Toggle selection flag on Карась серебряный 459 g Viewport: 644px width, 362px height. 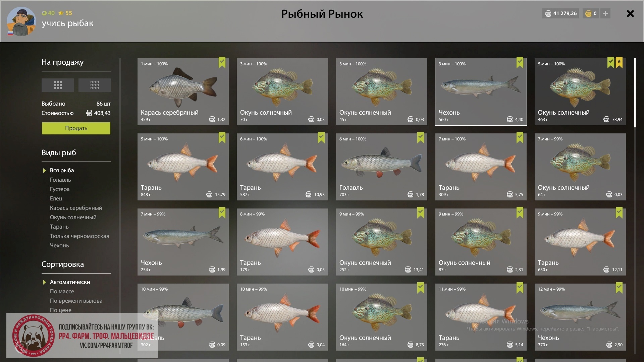pos(222,63)
